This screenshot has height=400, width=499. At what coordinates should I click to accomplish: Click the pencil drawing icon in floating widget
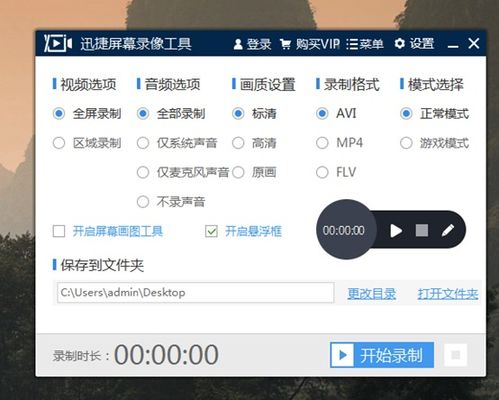point(448,230)
